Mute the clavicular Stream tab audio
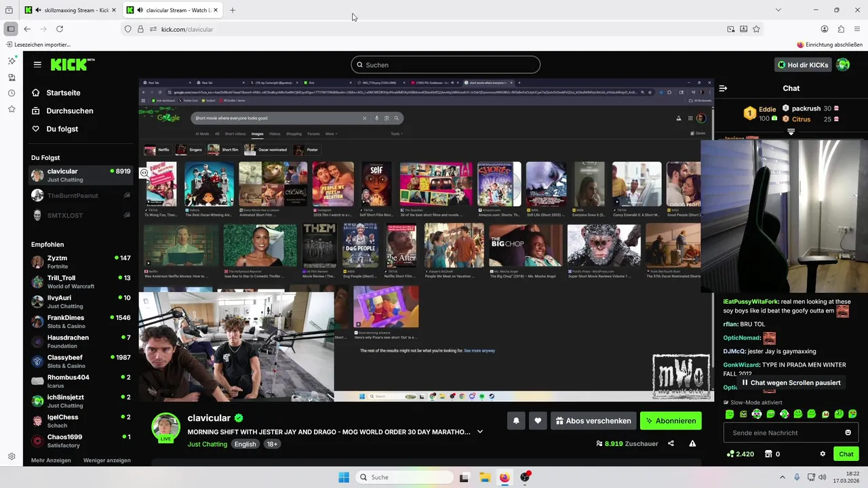 pyautogui.click(x=139, y=10)
